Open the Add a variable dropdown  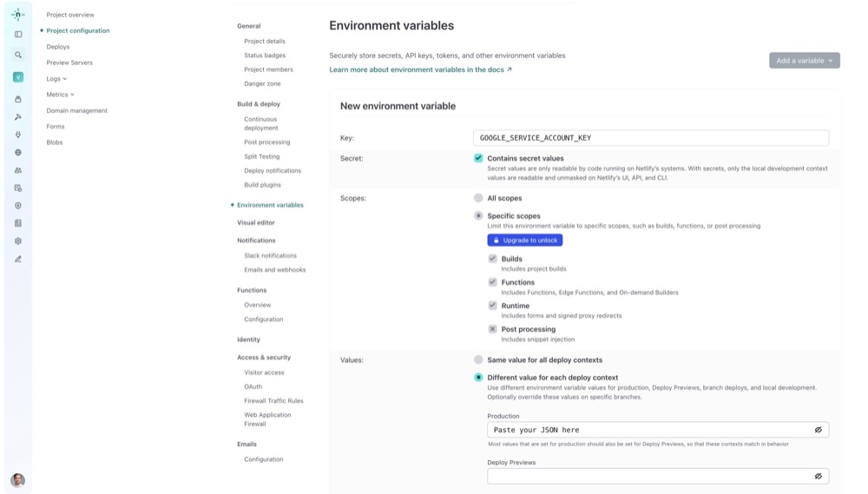click(x=804, y=61)
